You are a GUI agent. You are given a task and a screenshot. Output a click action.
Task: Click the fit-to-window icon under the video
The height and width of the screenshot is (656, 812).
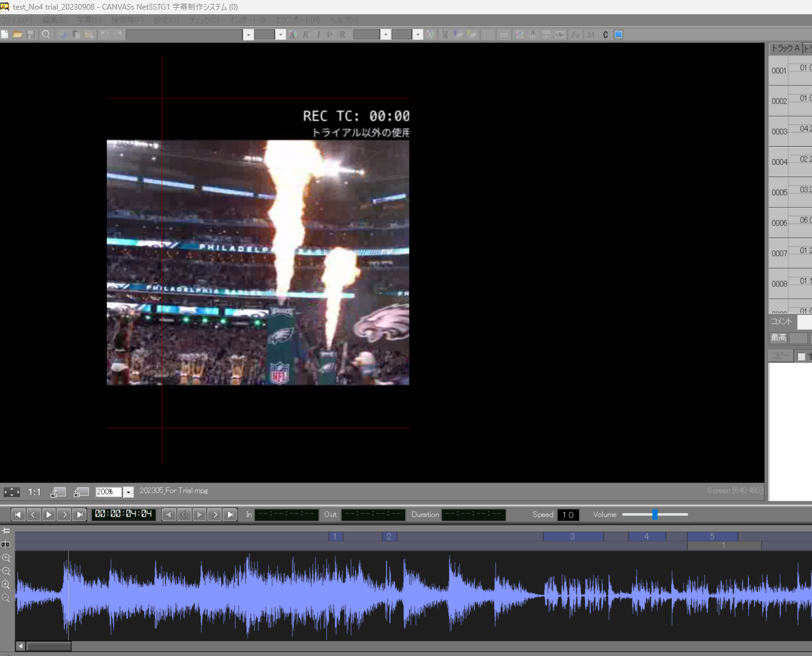[12, 492]
